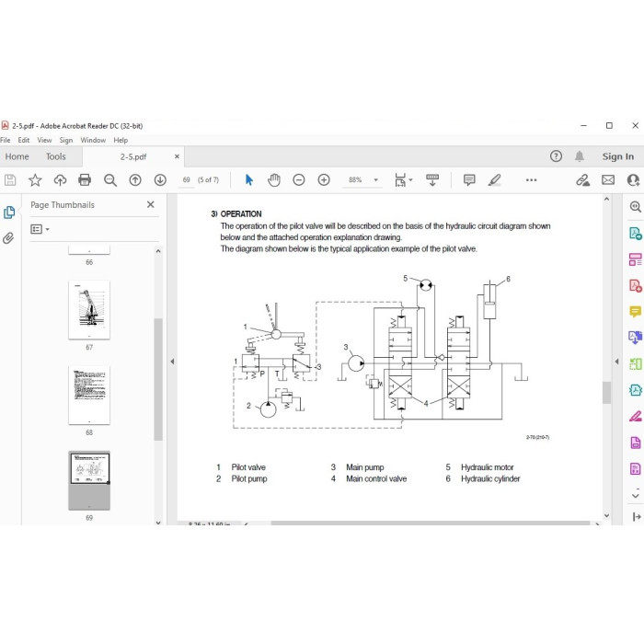This screenshot has height=644, width=644.
Task: Click the account profile icon
Action: 633,180
